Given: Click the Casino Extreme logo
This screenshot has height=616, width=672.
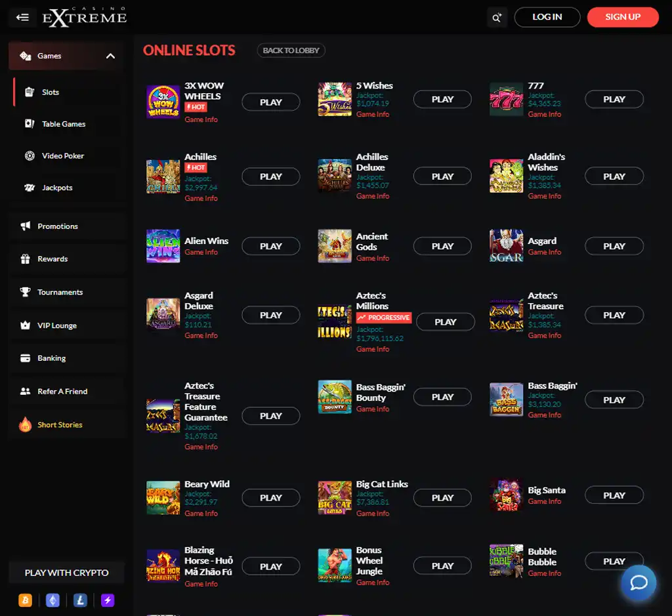Looking at the screenshot, I should [85, 17].
